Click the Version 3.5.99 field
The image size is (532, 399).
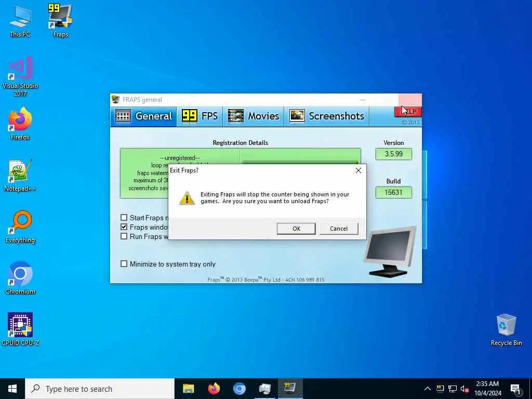[394, 154]
